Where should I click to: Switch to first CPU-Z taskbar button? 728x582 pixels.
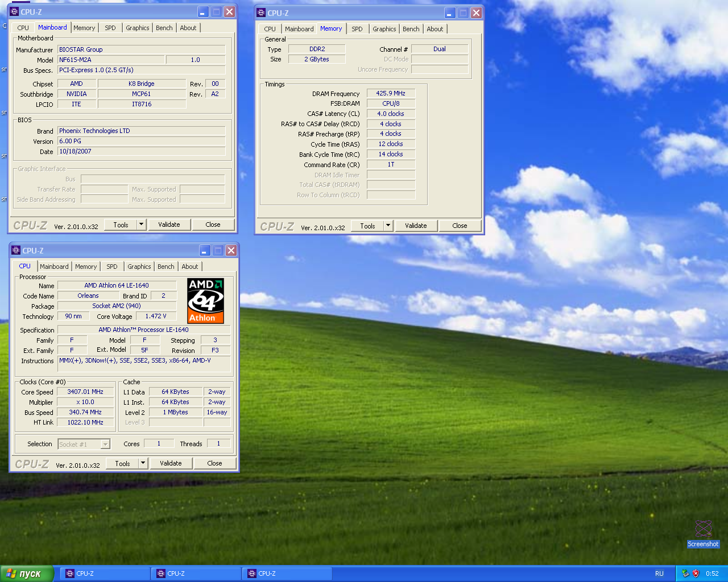pos(105,573)
